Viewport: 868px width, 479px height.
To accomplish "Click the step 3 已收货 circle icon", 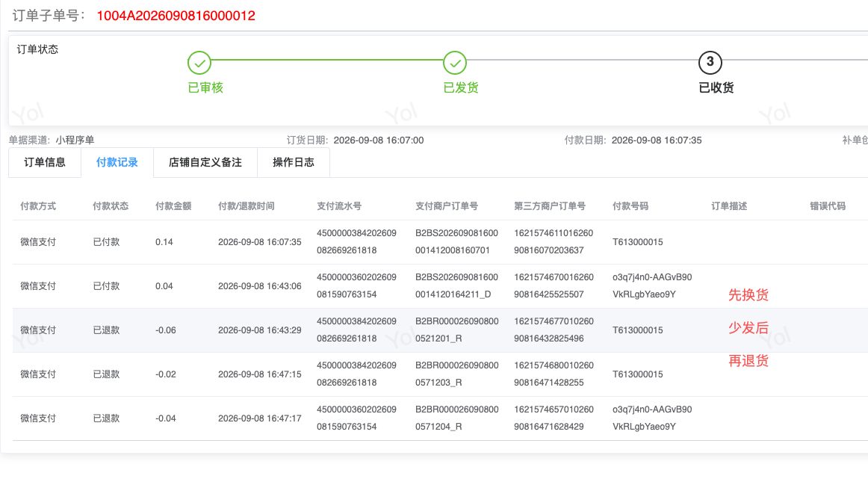I will 710,63.
